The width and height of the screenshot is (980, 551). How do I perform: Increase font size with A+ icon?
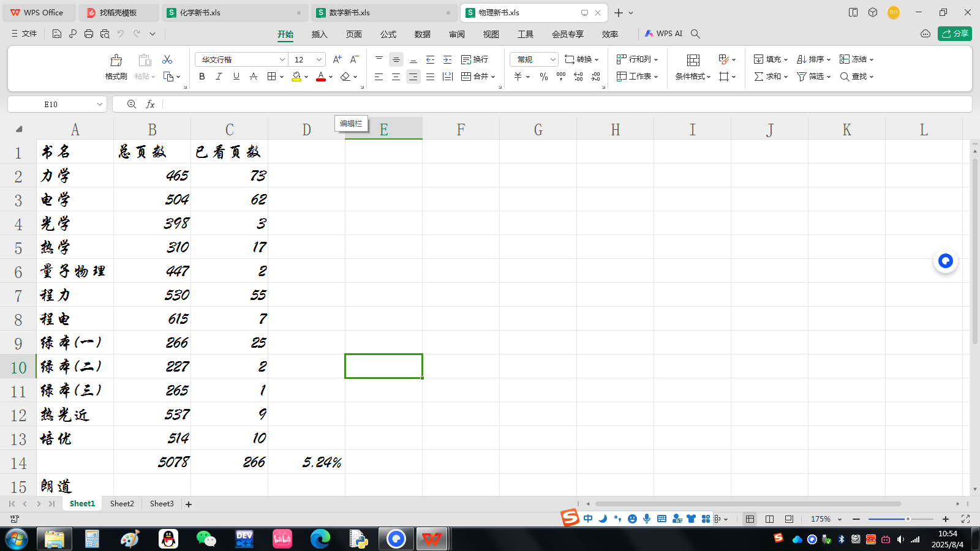click(337, 59)
